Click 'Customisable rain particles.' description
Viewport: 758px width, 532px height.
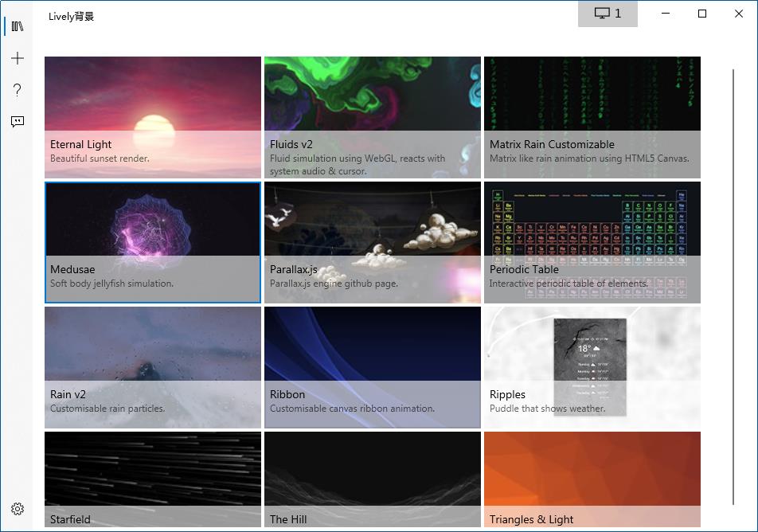click(107, 409)
